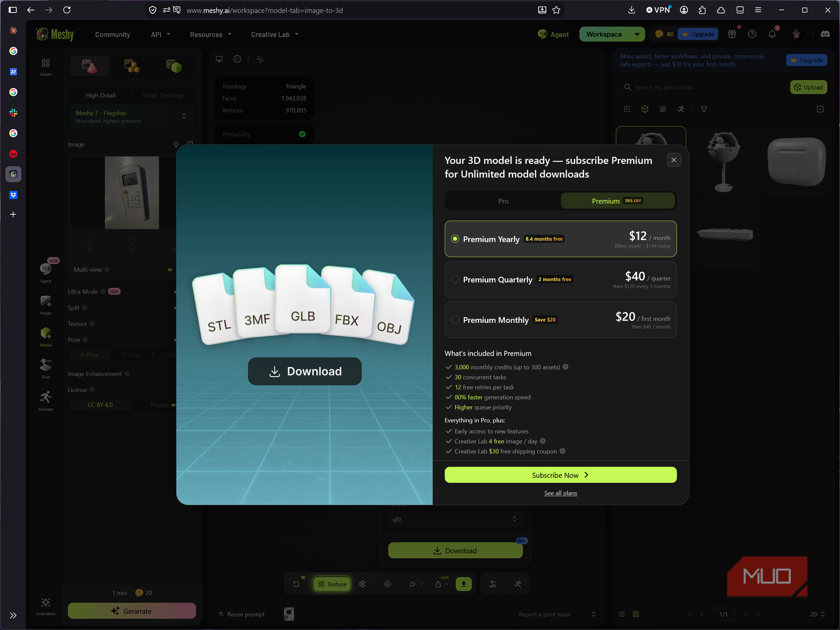Click the Upload button
The height and width of the screenshot is (630, 840).
808,87
